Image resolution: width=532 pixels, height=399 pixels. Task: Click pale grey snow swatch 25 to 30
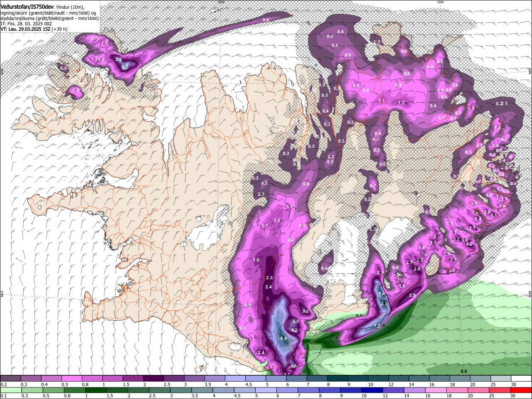500,378
